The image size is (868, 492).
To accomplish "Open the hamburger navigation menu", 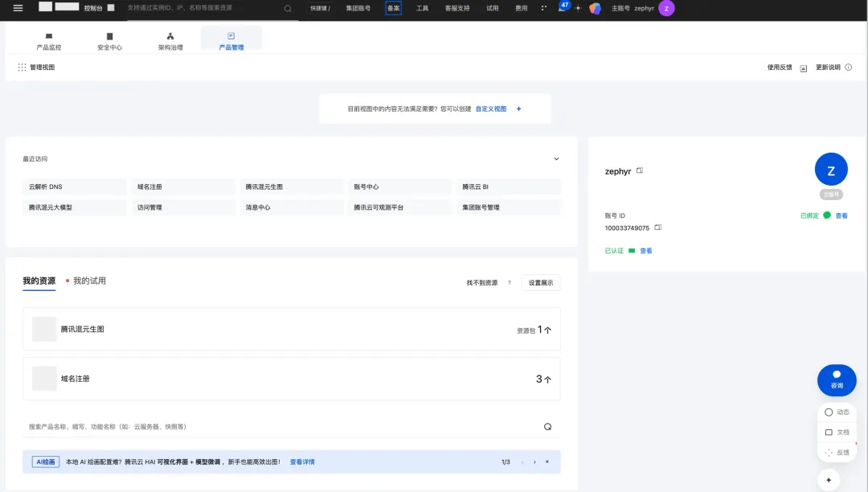I will [18, 8].
